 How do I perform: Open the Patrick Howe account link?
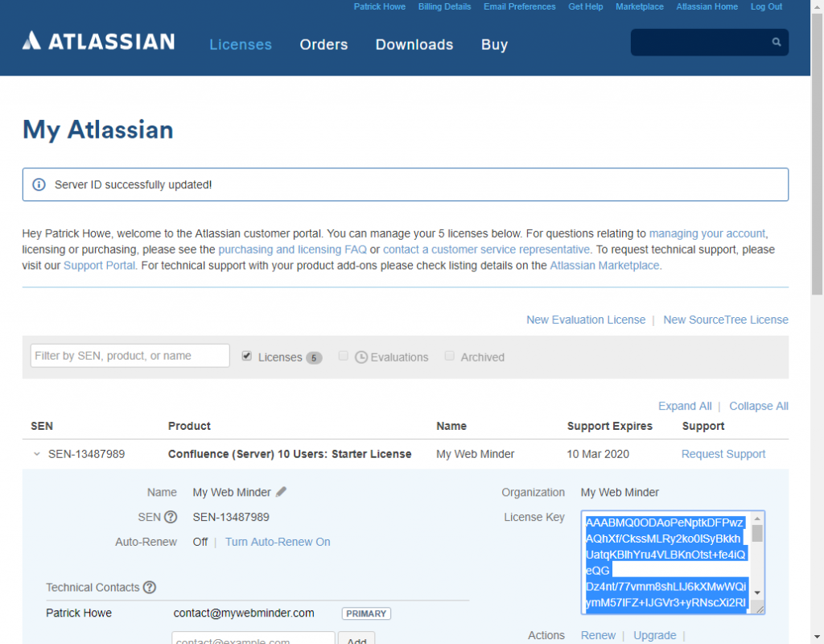pyautogui.click(x=380, y=6)
